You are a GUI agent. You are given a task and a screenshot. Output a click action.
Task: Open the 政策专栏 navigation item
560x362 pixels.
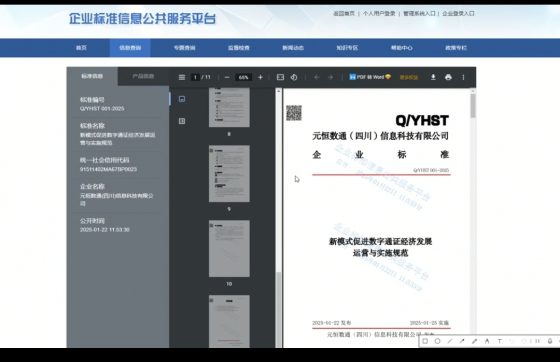456,48
